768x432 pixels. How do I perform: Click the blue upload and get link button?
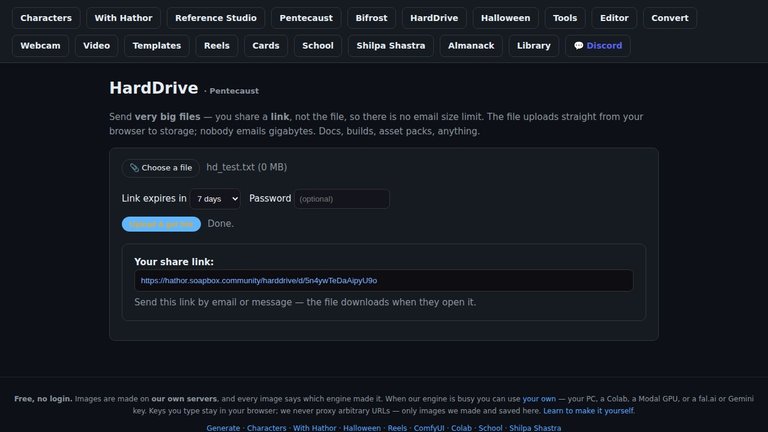point(161,224)
